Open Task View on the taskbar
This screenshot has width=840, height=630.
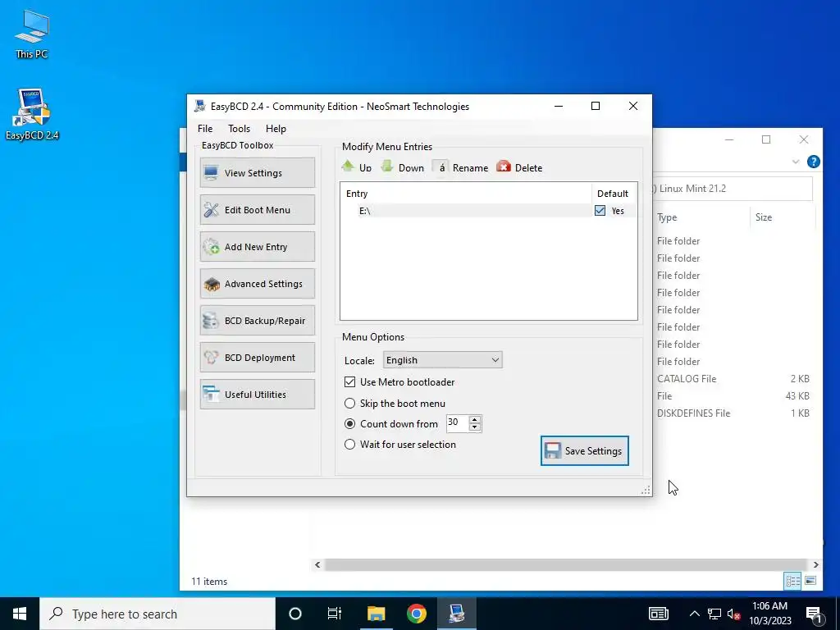(335, 614)
